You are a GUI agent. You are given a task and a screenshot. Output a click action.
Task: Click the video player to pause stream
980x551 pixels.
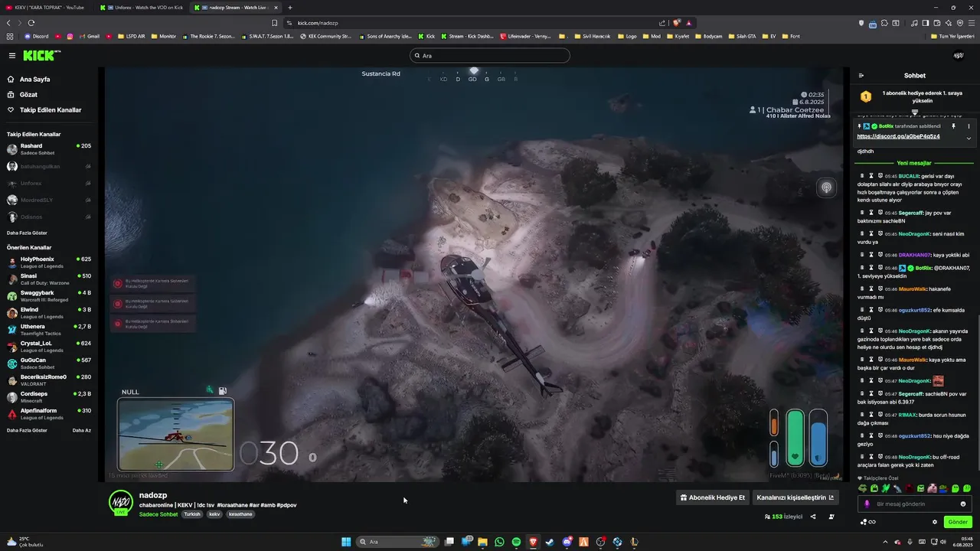click(x=474, y=274)
